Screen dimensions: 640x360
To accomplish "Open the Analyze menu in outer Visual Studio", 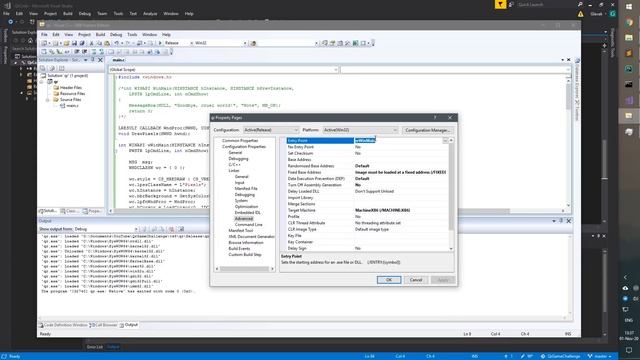I will pos(150,13).
